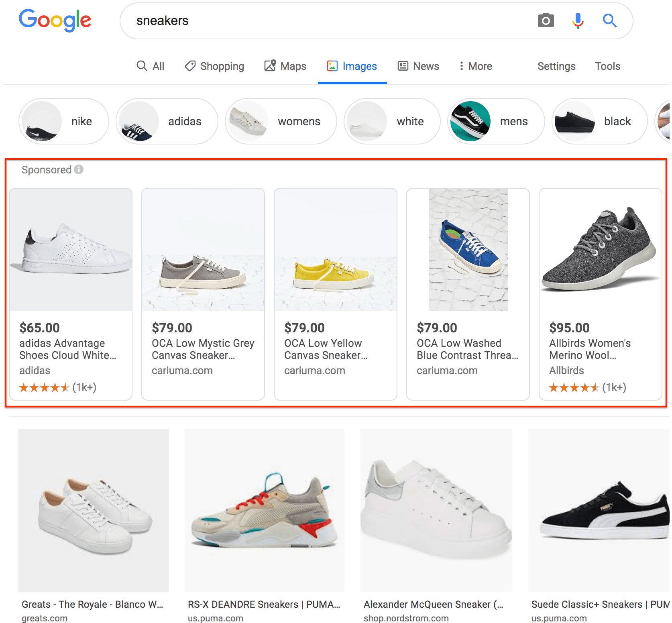The image size is (672, 623).
Task: Select the womens filter chip
Action: point(281,121)
